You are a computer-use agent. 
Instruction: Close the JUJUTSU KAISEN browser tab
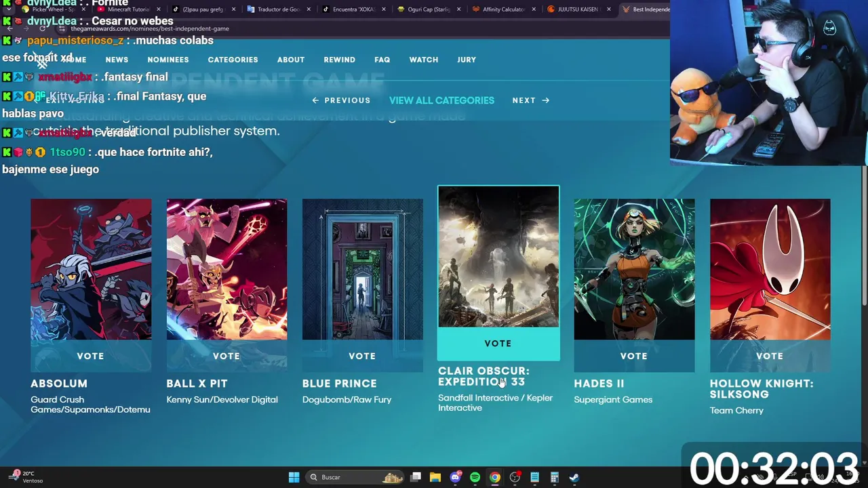tap(608, 9)
